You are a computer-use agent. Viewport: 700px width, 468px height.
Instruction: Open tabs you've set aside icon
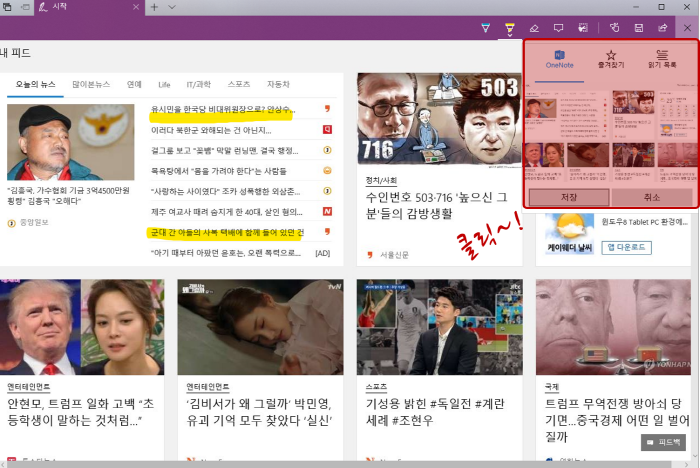coord(7,7)
